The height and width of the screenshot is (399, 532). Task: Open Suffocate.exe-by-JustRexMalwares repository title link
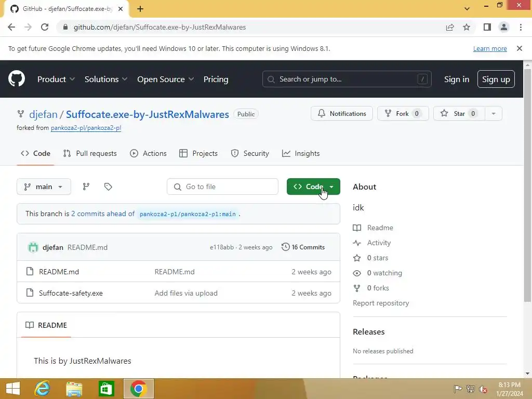[147, 114]
